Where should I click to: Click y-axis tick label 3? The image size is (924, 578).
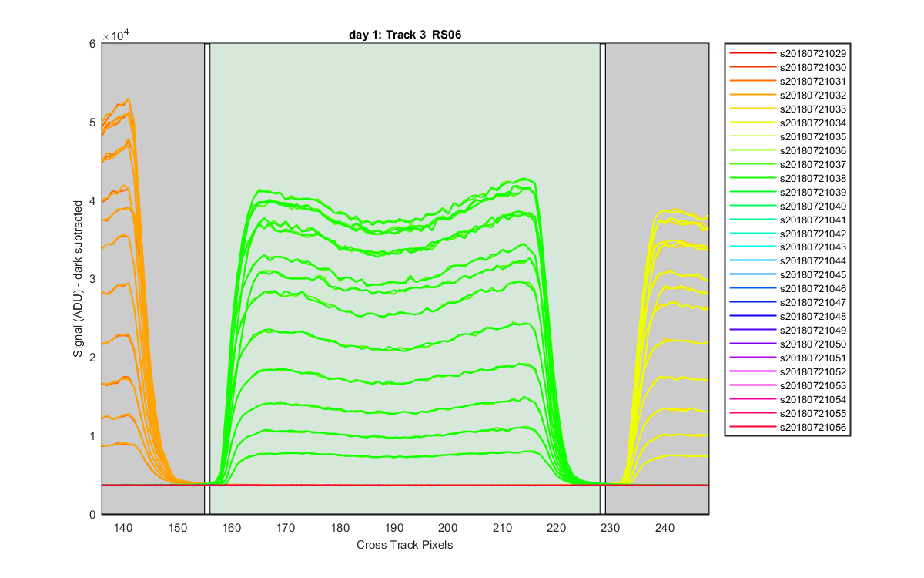93,279
